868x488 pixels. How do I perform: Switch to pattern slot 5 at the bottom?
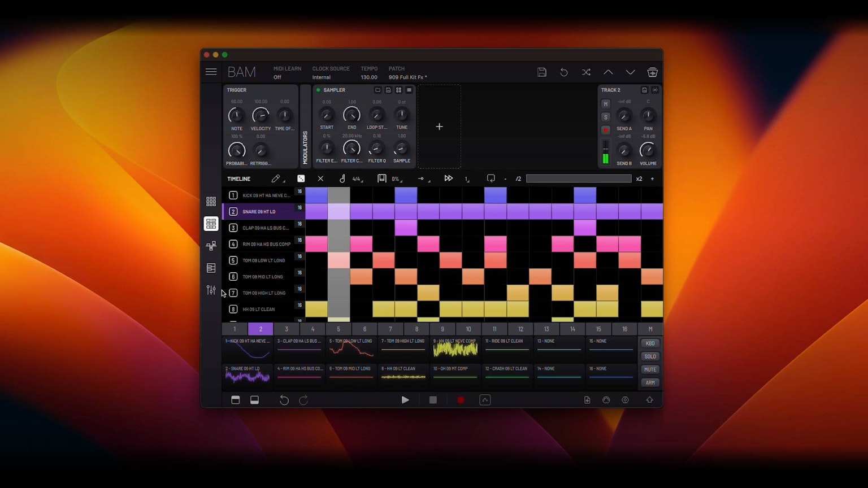[338, 329]
